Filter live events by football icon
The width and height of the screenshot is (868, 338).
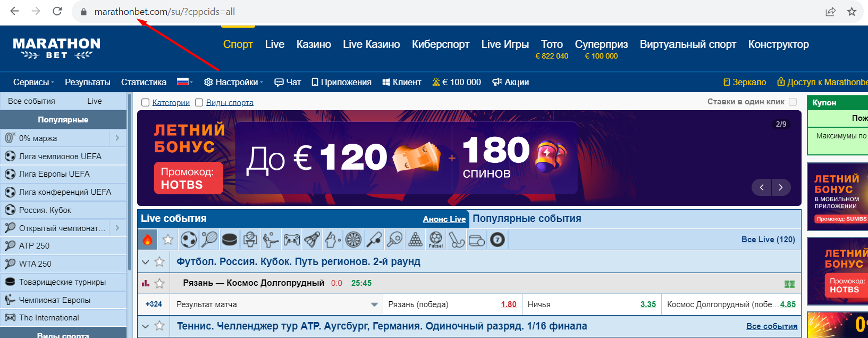[189, 240]
